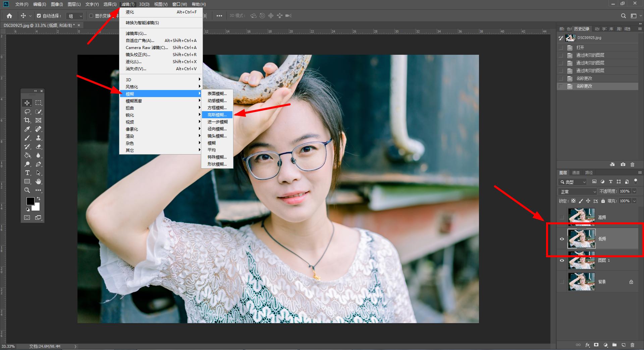Select the 高频 layer thumbnail
This screenshot has width=644, height=350.
(581, 217)
